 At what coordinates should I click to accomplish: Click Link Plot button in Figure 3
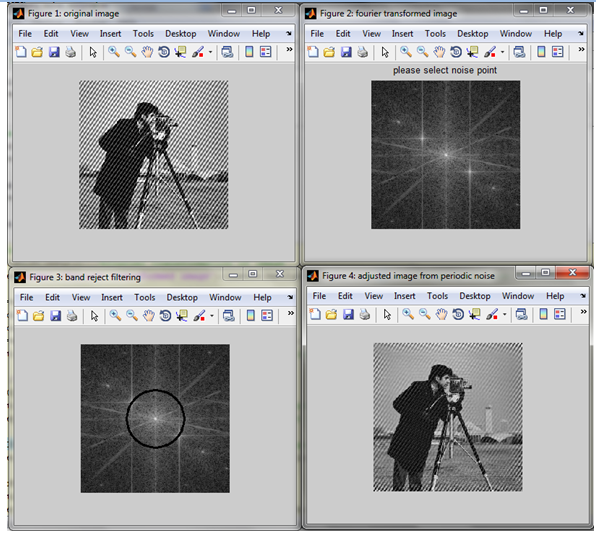point(228,315)
